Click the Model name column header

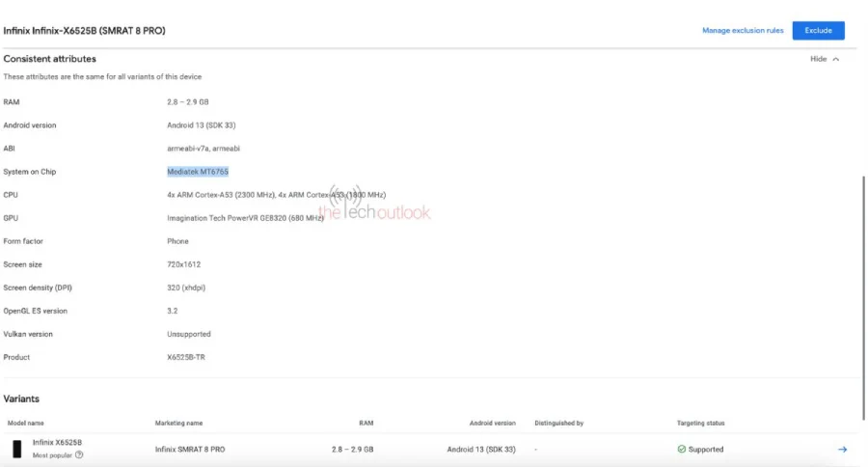25,423
